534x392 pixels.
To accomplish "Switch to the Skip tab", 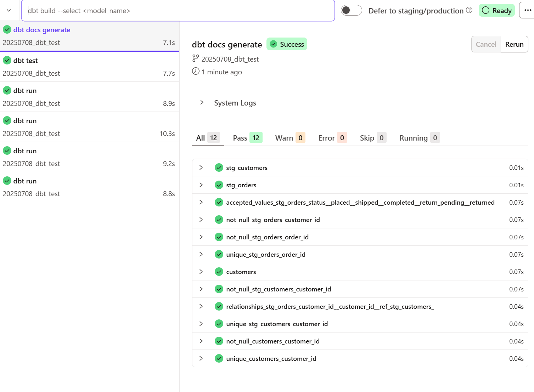I will click(373, 138).
